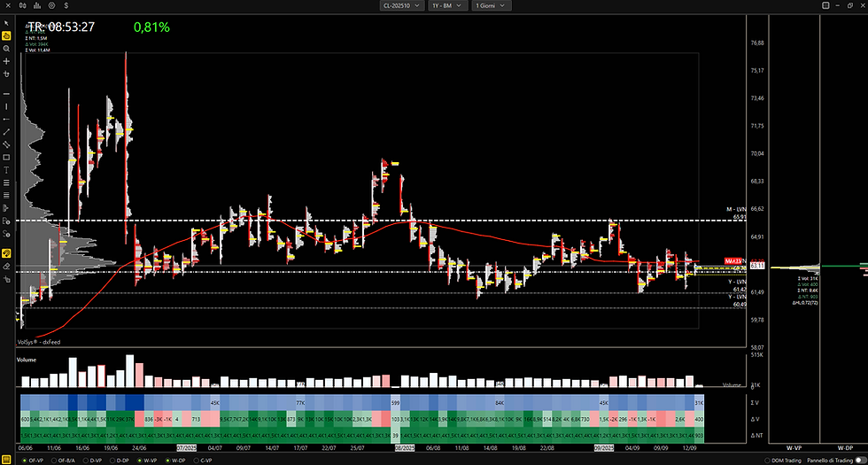Open the 1 Giorni timeframe dropdown

(491, 5)
